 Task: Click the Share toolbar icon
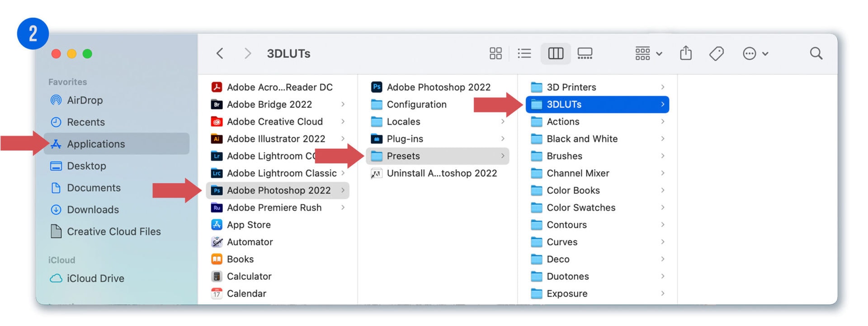coord(686,53)
